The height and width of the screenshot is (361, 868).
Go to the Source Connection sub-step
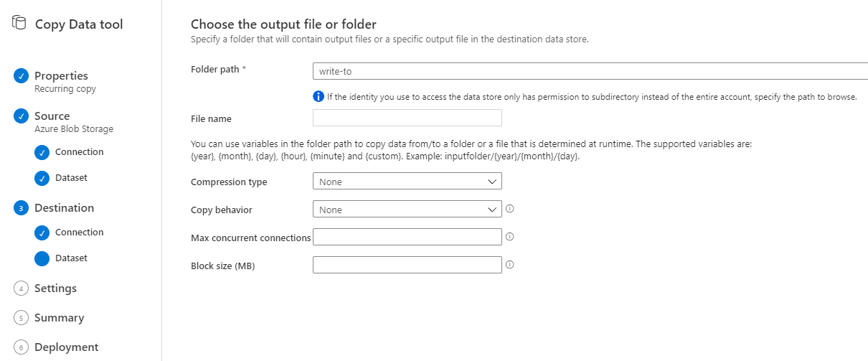(79, 152)
